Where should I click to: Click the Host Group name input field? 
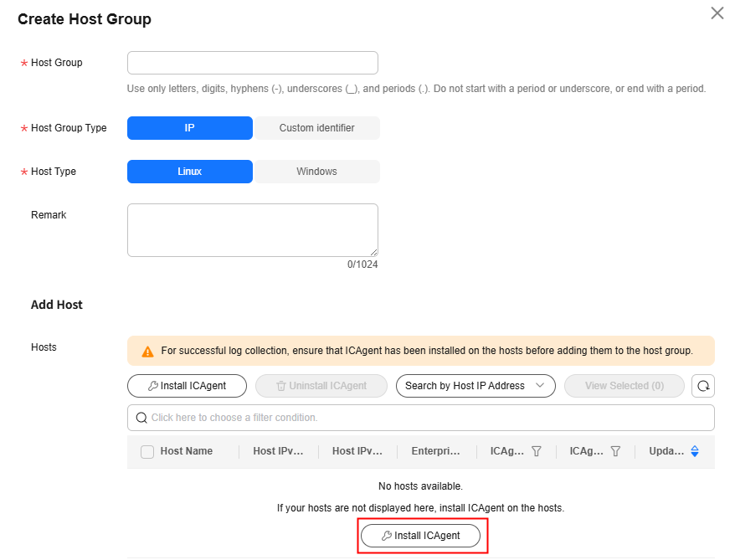click(x=253, y=63)
